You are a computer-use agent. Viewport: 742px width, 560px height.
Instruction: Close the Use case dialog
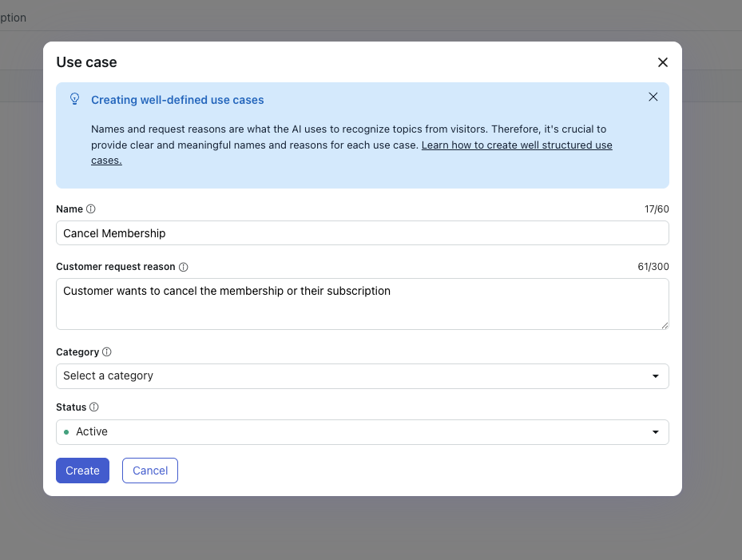point(662,62)
